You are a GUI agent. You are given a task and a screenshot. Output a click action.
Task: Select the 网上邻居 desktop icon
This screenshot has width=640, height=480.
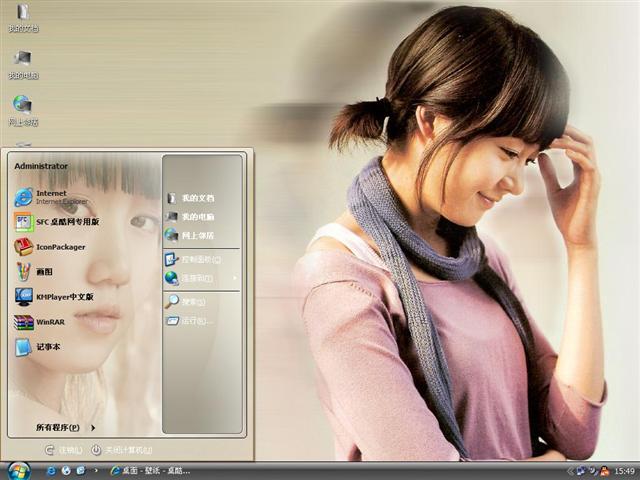(22, 105)
